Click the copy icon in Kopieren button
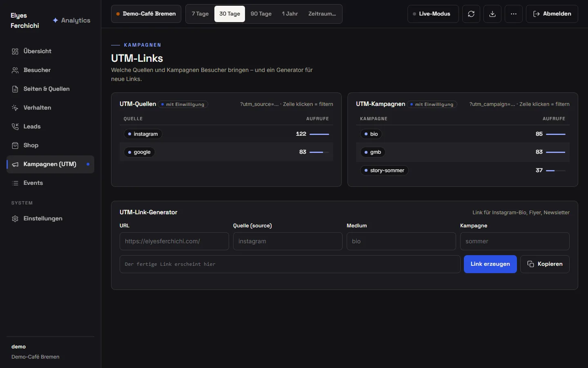Image resolution: width=588 pixels, height=368 pixels. pos(531,264)
